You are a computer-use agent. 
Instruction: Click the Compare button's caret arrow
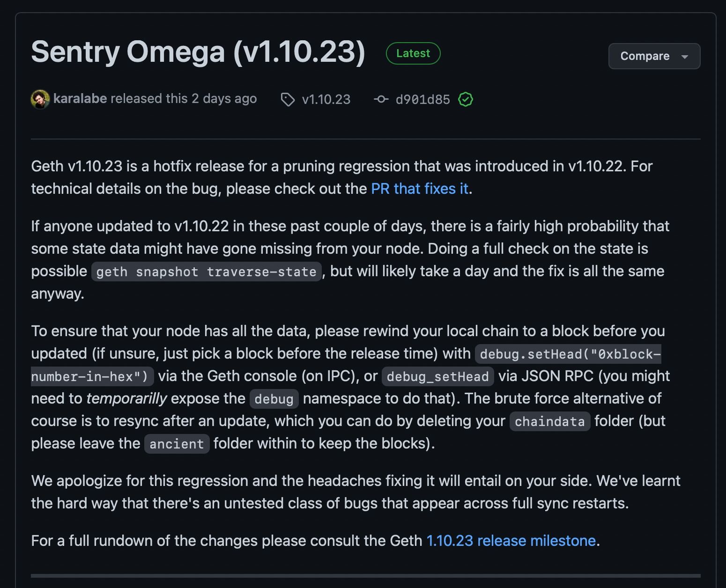(685, 57)
